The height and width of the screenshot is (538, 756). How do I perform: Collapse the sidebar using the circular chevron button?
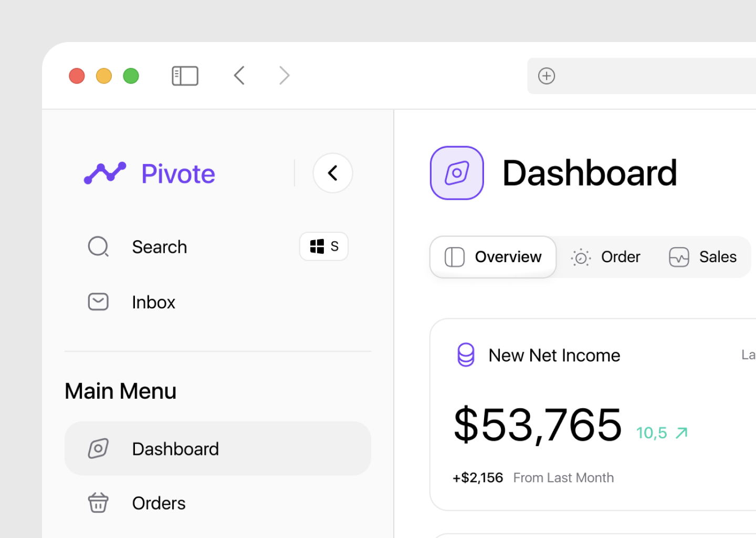pos(333,172)
